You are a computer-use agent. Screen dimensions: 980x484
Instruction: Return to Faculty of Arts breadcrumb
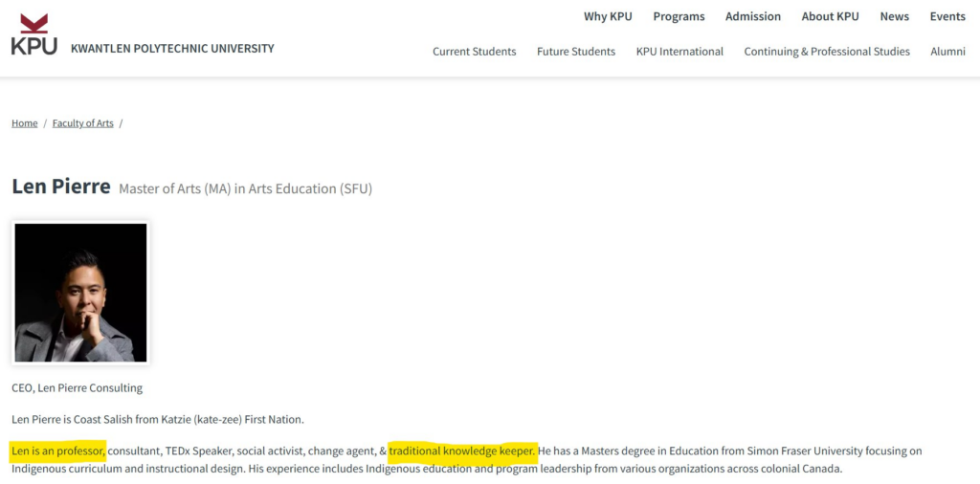tap(82, 123)
